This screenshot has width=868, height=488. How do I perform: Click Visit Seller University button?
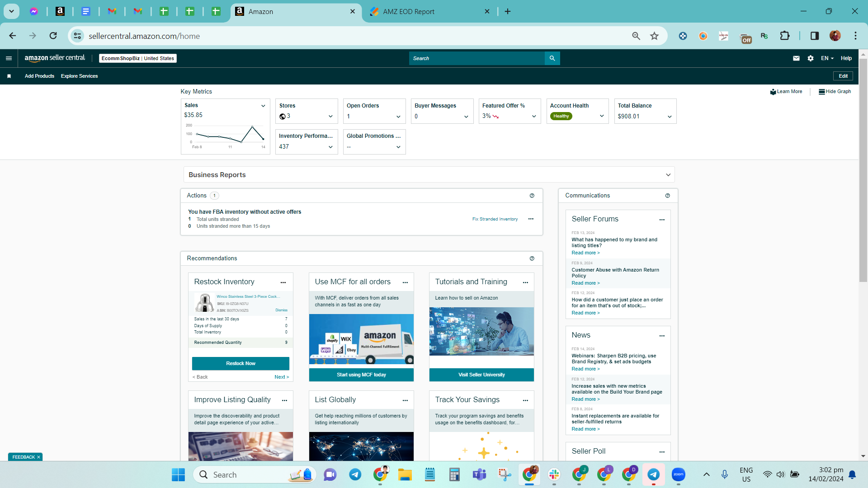click(481, 375)
